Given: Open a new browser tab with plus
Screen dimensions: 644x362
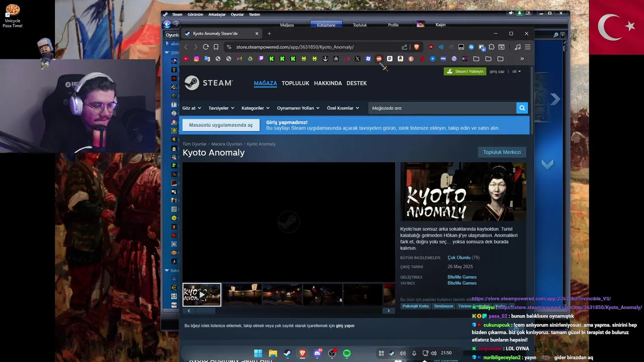Looking at the screenshot, I should coord(269,34).
